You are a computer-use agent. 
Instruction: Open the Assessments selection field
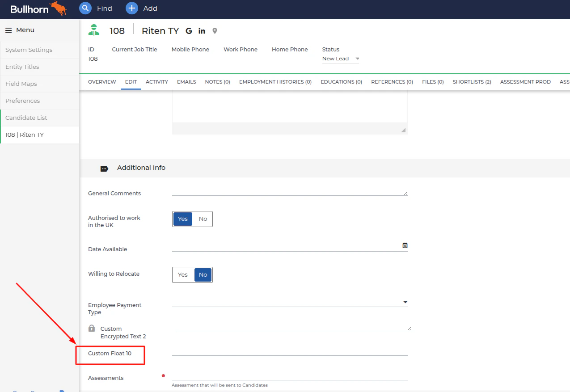pyautogui.click(x=289, y=375)
